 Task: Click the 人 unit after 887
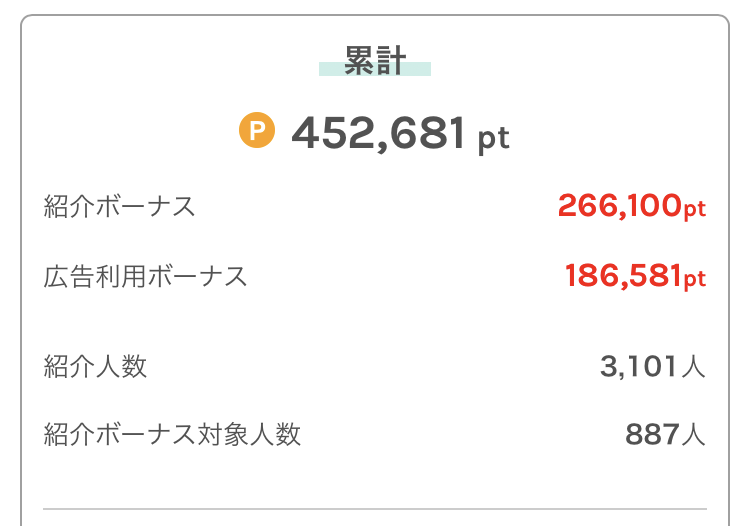[694, 435]
